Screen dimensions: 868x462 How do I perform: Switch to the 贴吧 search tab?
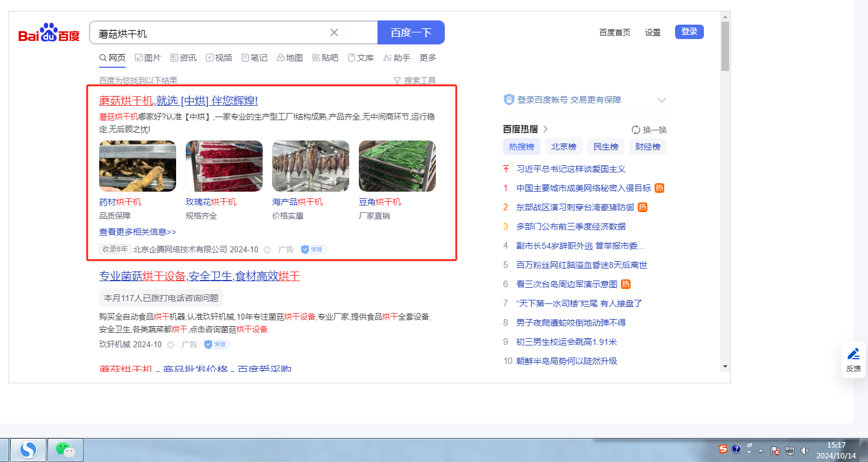tap(325, 58)
